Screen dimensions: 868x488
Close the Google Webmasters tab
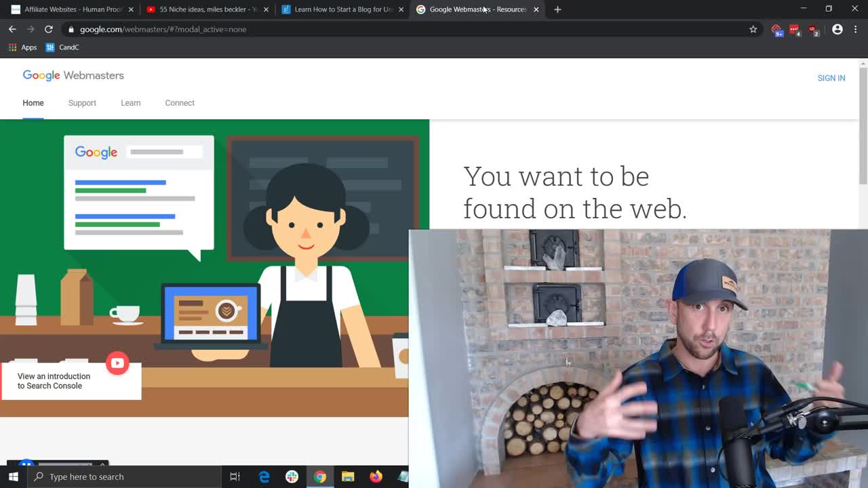[x=536, y=9]
